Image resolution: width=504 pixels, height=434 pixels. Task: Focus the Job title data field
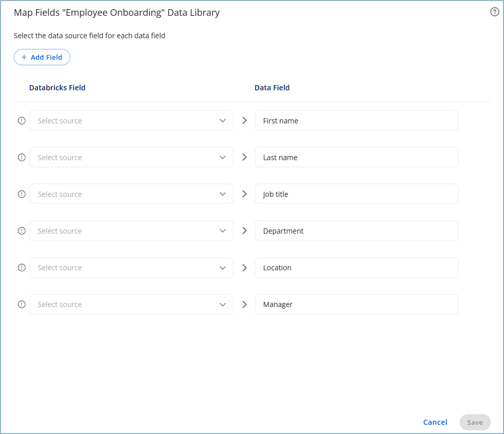356,194
